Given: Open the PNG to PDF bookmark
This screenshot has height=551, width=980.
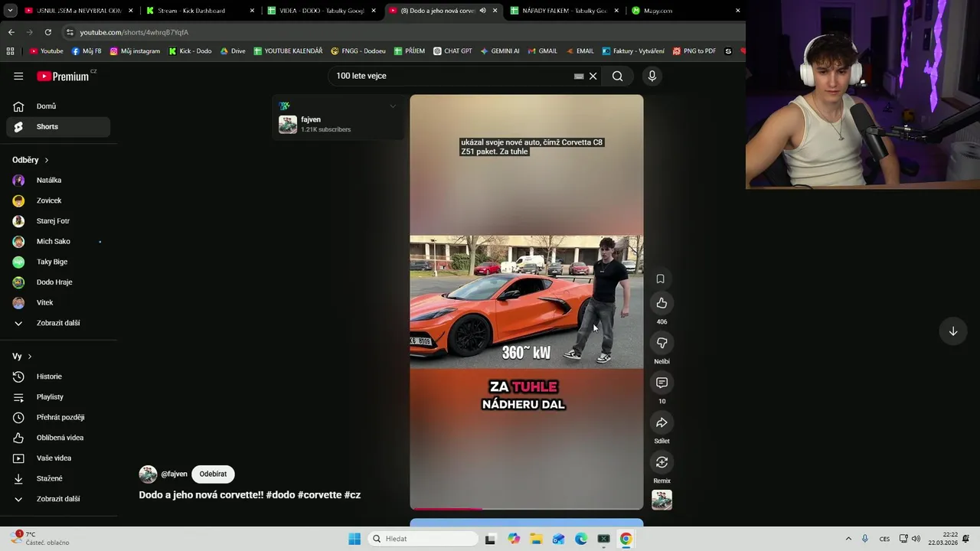Looking at the screenshot, I should point(694,51).
